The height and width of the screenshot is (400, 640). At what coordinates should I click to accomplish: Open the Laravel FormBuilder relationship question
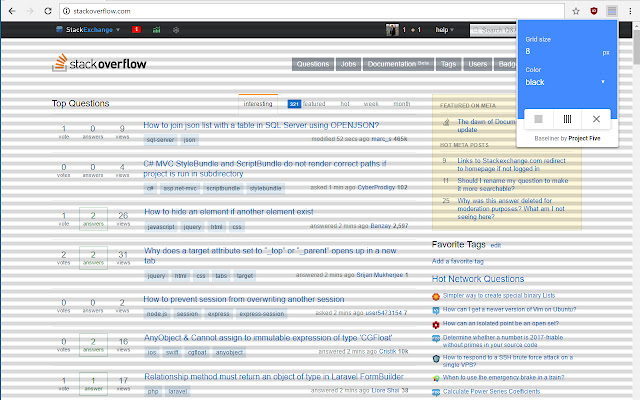[x=273, y=376]
